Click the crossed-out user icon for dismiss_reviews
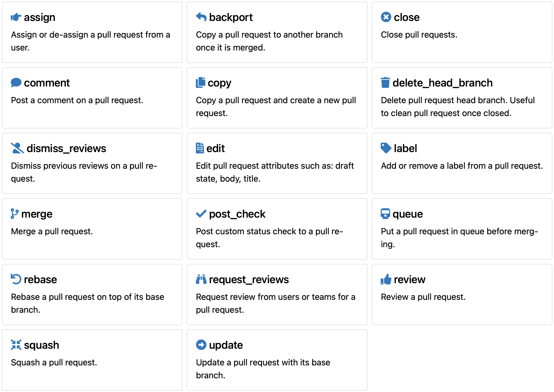Viewport: 554px width, 392px height. tap(17, 148)
